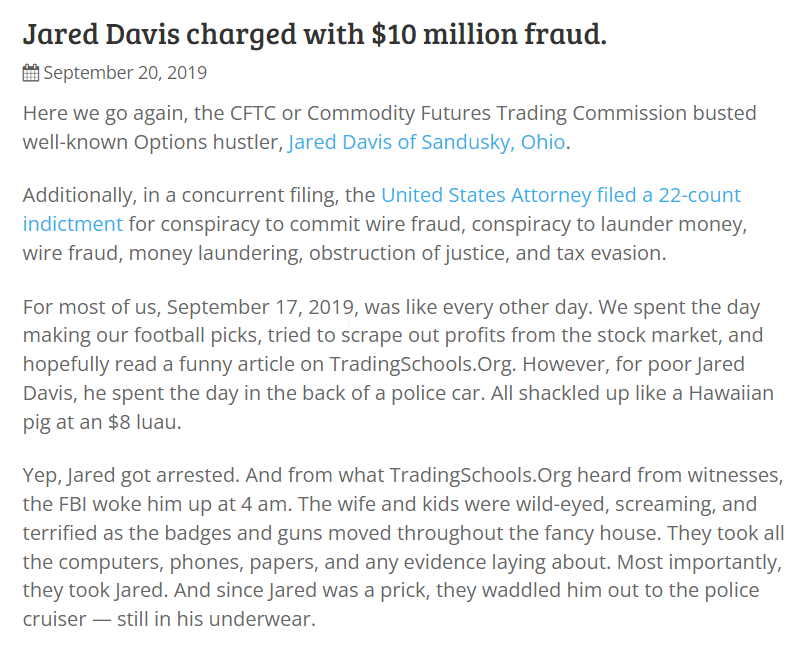Click the calendar icon beside the date
806x653 pixels.
pos(31,73)
